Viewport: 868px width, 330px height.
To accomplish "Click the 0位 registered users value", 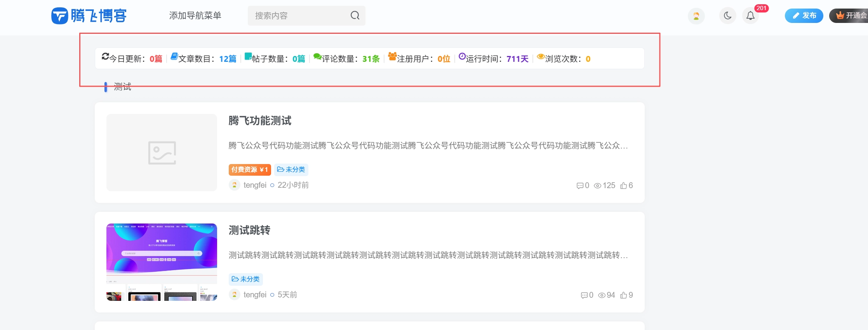I will [x=444, y=59].
